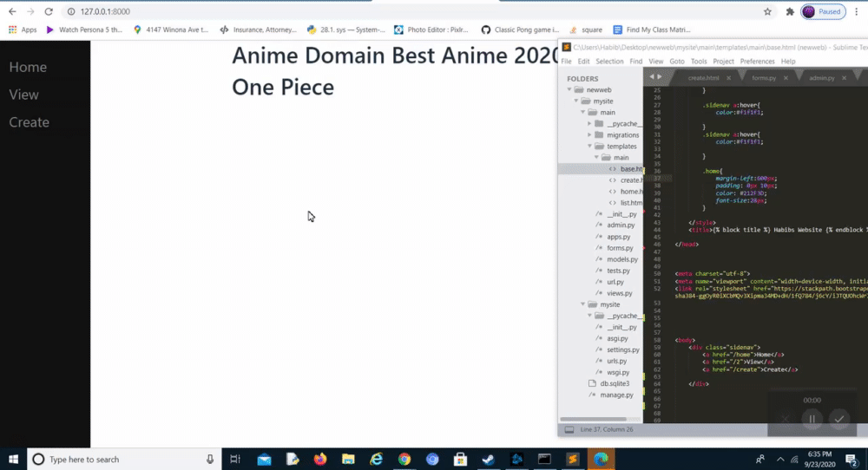Open the Preferences menu

tap(757, 62)
